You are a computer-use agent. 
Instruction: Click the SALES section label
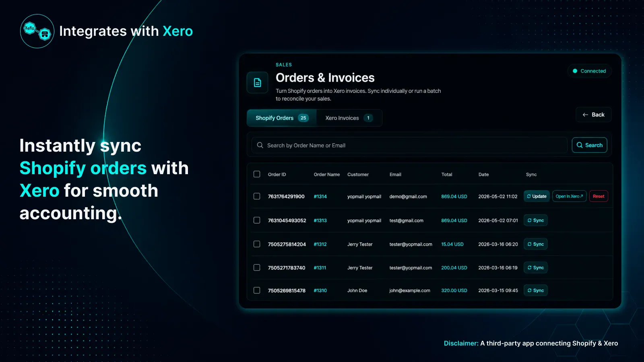tap(284, 65)
